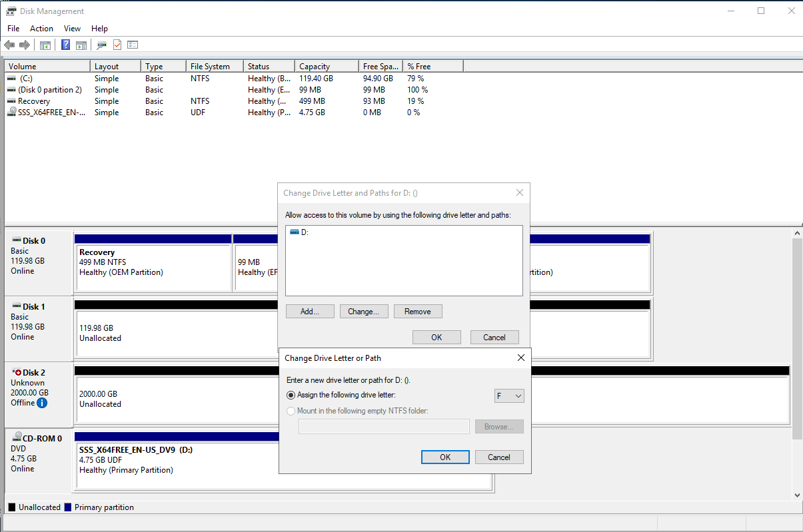Sort by the Layout column header
Viewport: 803px width, 532px height.
point(115,66)
